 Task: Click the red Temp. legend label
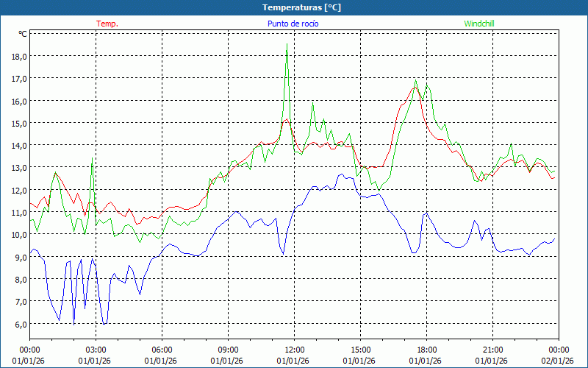coord(107,24)
